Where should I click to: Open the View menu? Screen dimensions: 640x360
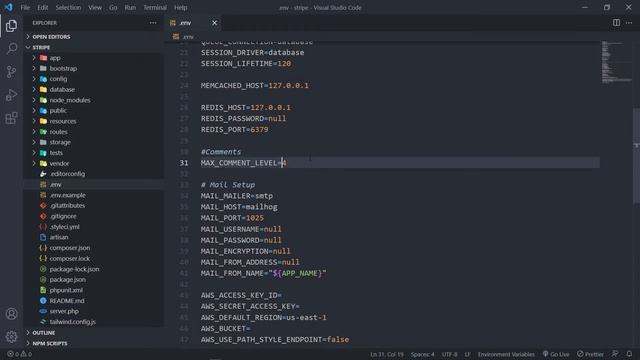95,7
